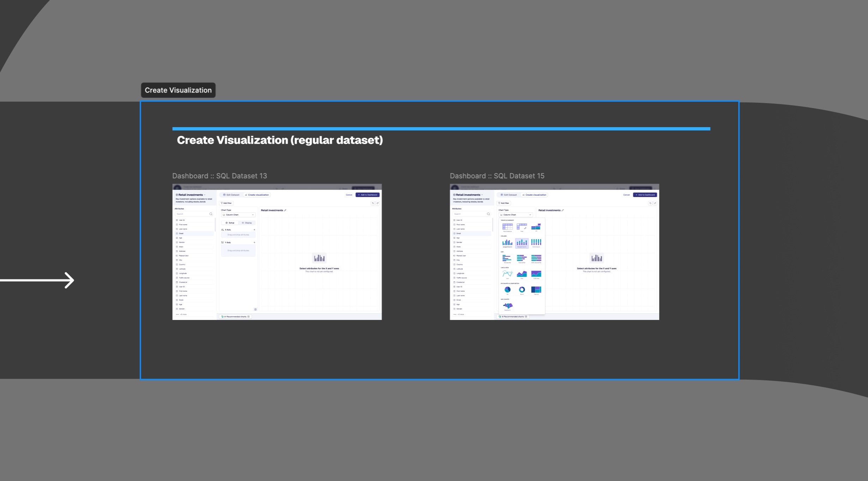
Task: Click Add to Dashboard in Dataset 15 frame
Action: 645,195
